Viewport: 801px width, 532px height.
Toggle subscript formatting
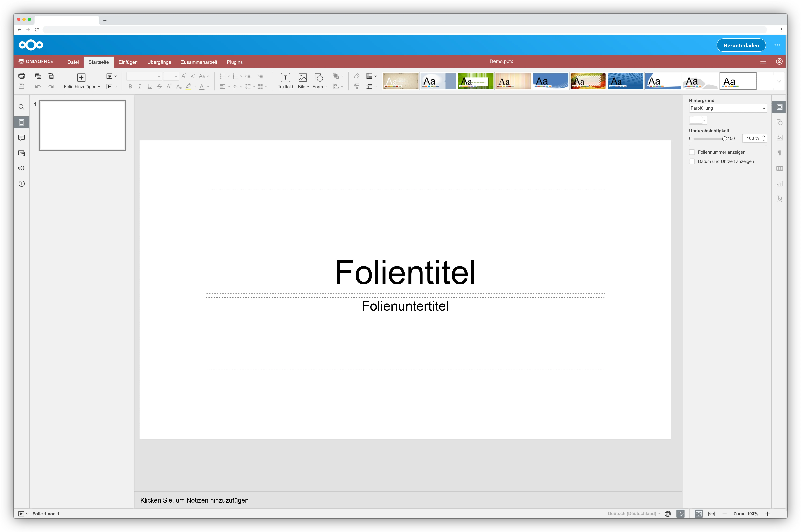point(179,87)
